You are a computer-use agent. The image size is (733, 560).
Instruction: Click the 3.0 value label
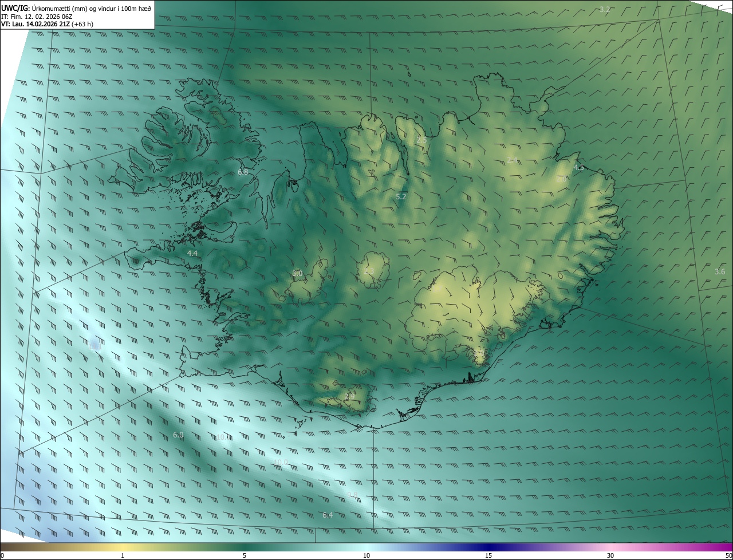pos(297,274)
